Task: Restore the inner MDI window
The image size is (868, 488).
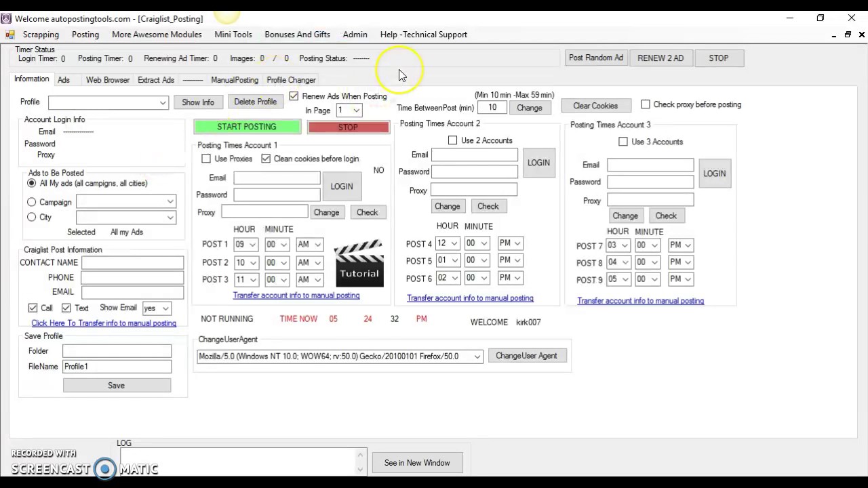Action: [x=848, y=35]
